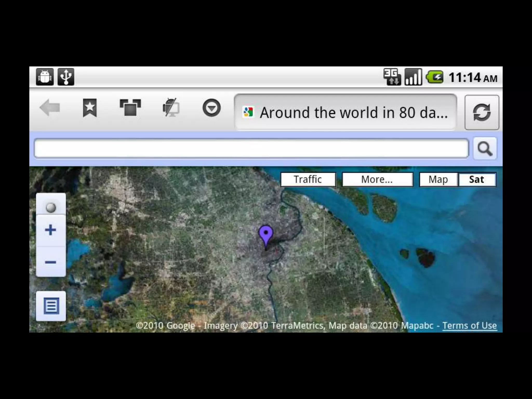Toggle the Traffic layer
This screenshot has width=532, height=399.
(308, 179)
